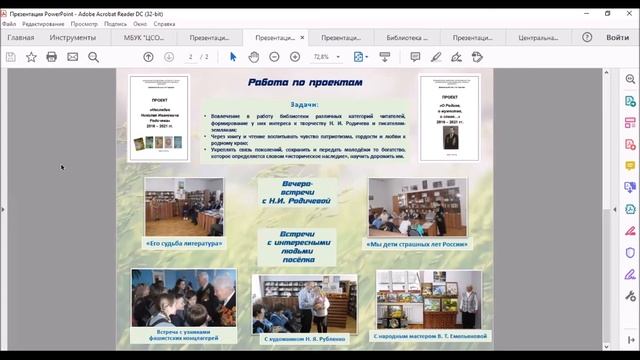Open the green Export PDF tool in the right panel

tap(630, 101)
